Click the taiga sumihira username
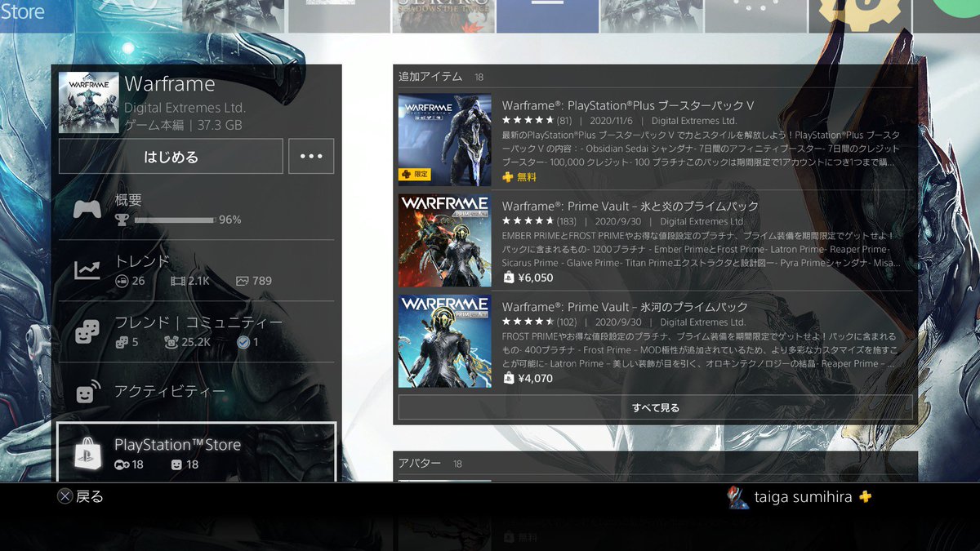 (803, 497)
